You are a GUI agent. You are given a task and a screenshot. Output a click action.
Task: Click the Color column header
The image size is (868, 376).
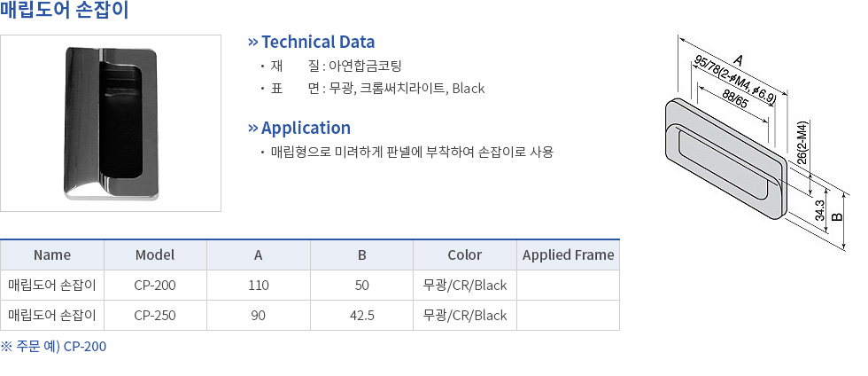[x=465, y=255]
